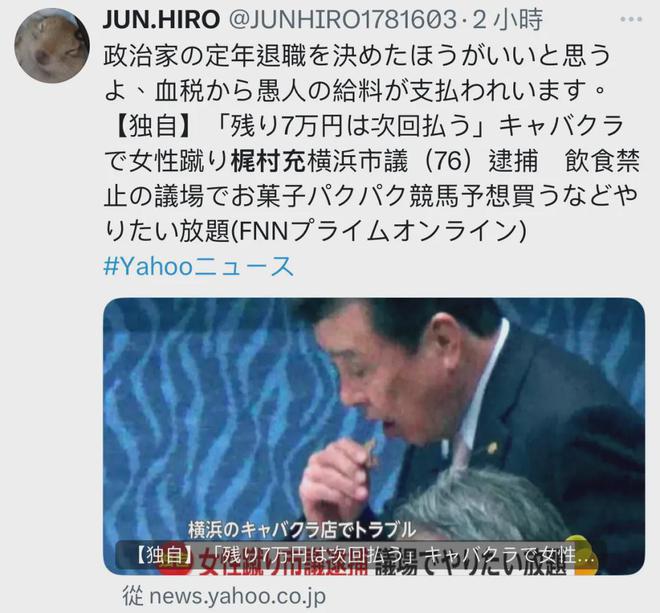The height and width of the screenshot is (613, 660).
Task: Select the bold 梶村充 name in tweet
Action: [269, 161]
